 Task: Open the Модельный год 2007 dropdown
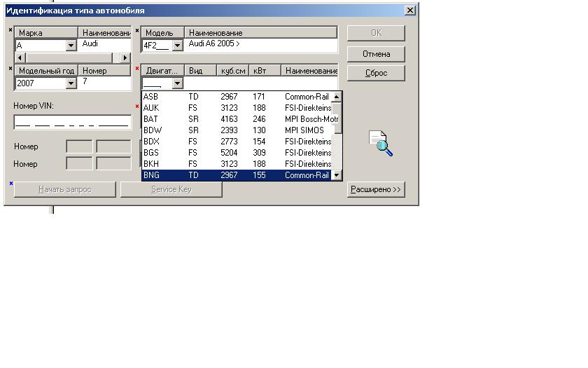point(71,83)
